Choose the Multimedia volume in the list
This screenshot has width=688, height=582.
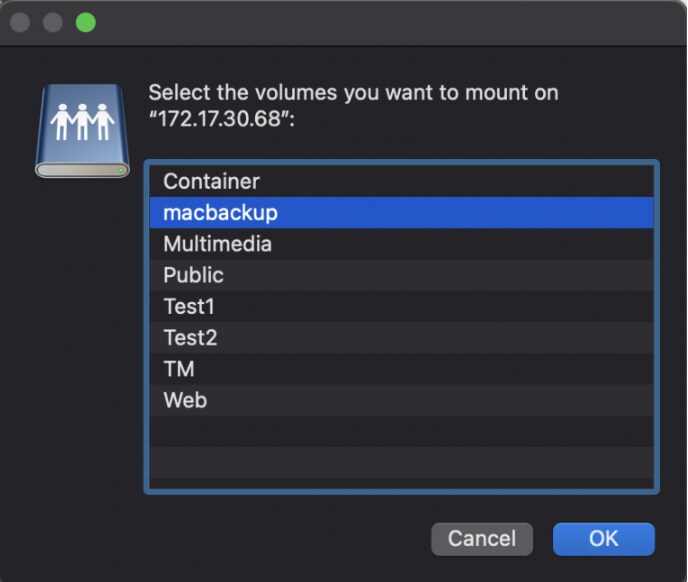tap(217, 244)
